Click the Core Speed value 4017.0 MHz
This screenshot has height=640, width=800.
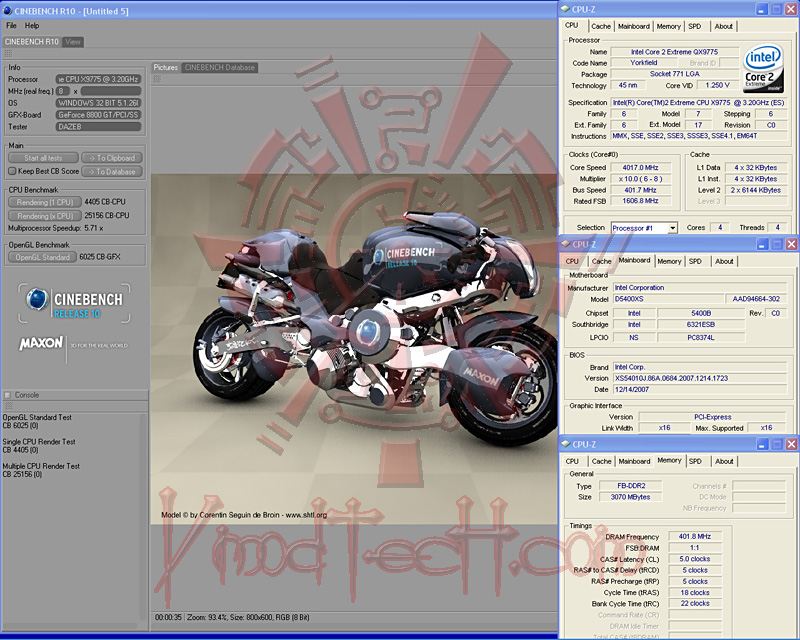point(640,167)
